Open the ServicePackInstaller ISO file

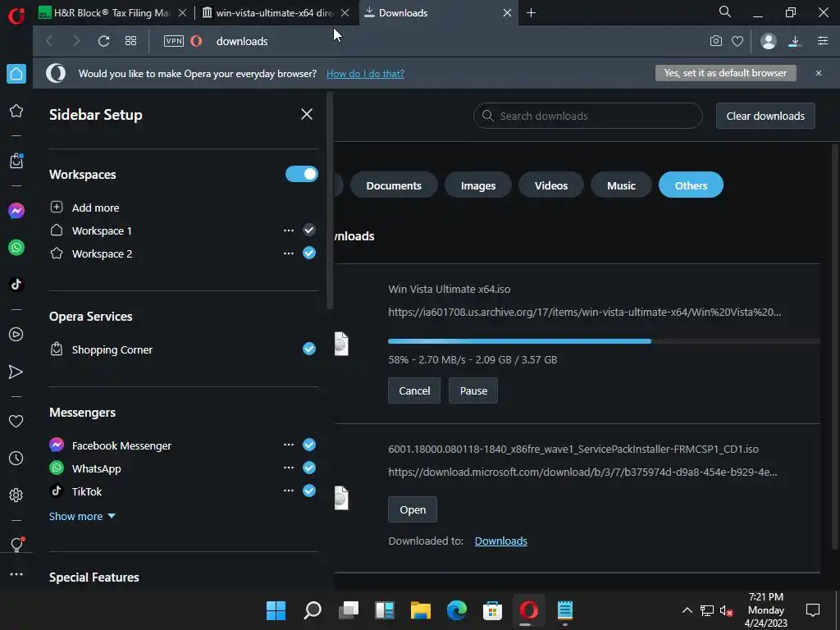[x=413, y=509]
